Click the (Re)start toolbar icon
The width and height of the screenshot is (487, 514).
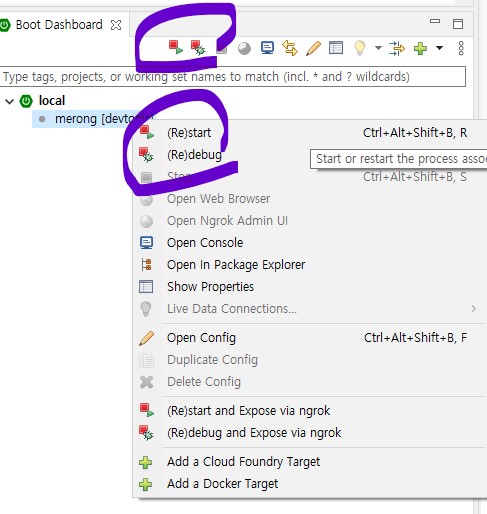pos(176,47)
